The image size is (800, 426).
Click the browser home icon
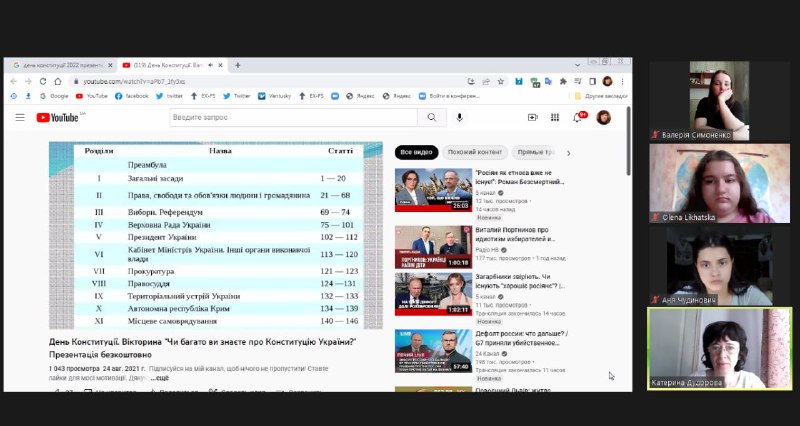tap(58, 81)
